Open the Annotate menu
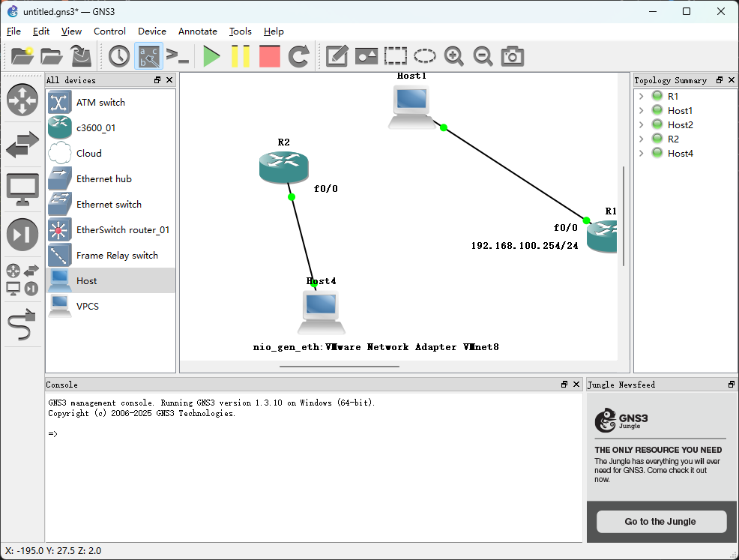Image resolution: width=739 pixels, height=560 pixels. click(x=197, y=31)
